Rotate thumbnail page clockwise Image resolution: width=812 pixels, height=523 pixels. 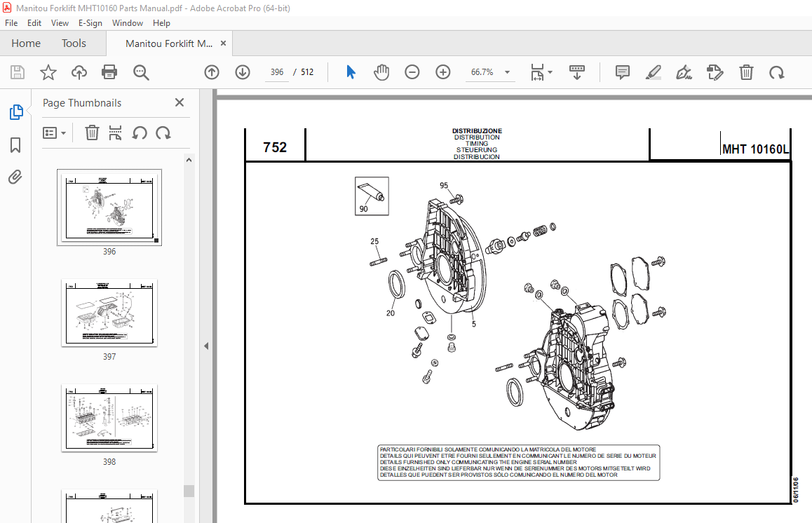click(x=163, y=133)
